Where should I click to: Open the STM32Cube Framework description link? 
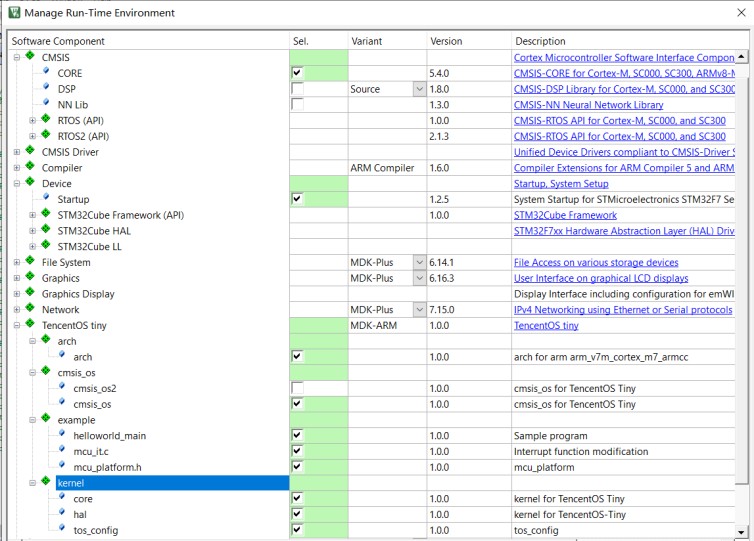coord(566,215)
